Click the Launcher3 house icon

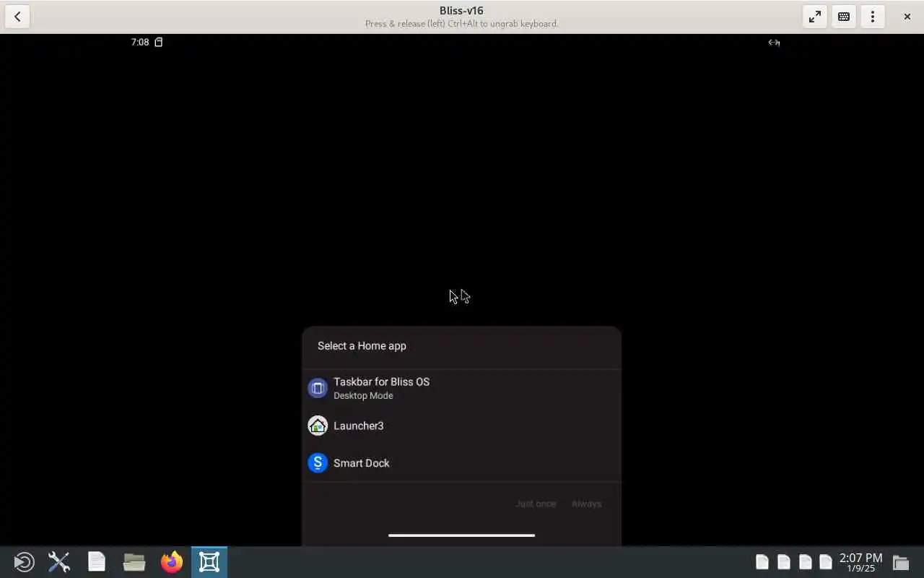tap(318, 426)
